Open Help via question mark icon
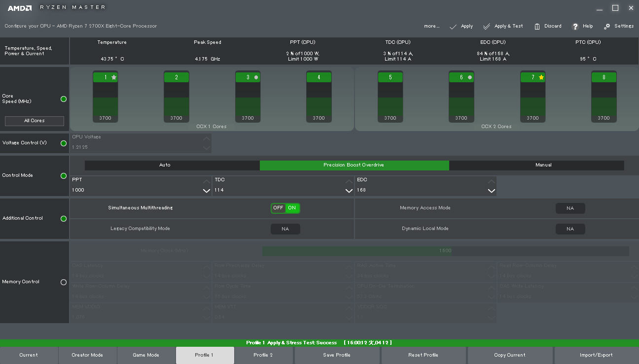This screenshot has width=639, height=364. pos(575,27)
